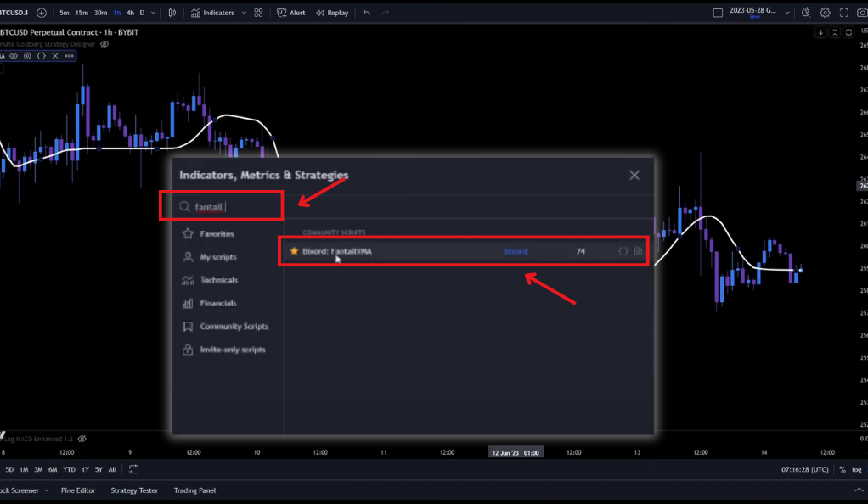Expand the timeframe interval dropdown arrow
This screenshot has width=868, height=504.
click(154, 13)
